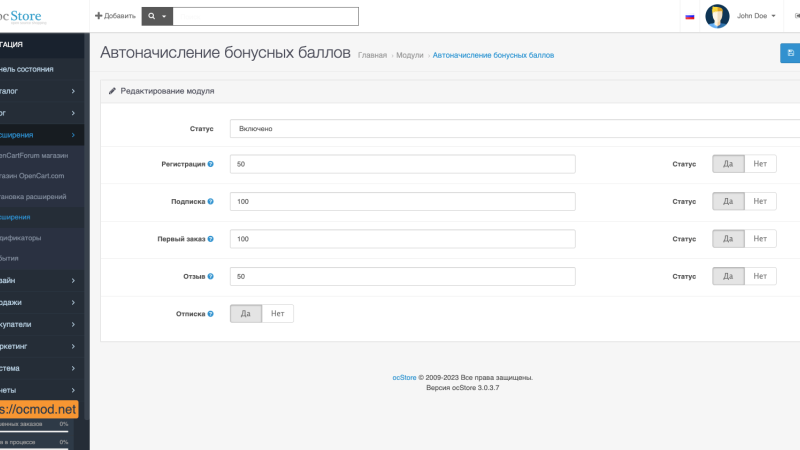The width and height of the screenshot is (800, 450).
Task: Go to Главная in the breadcrumb
Action: (x=372, y=55)
